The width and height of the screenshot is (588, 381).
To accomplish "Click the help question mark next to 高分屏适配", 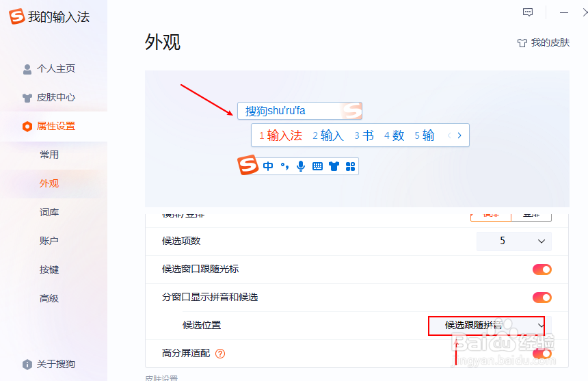I will tap(220, 354).
